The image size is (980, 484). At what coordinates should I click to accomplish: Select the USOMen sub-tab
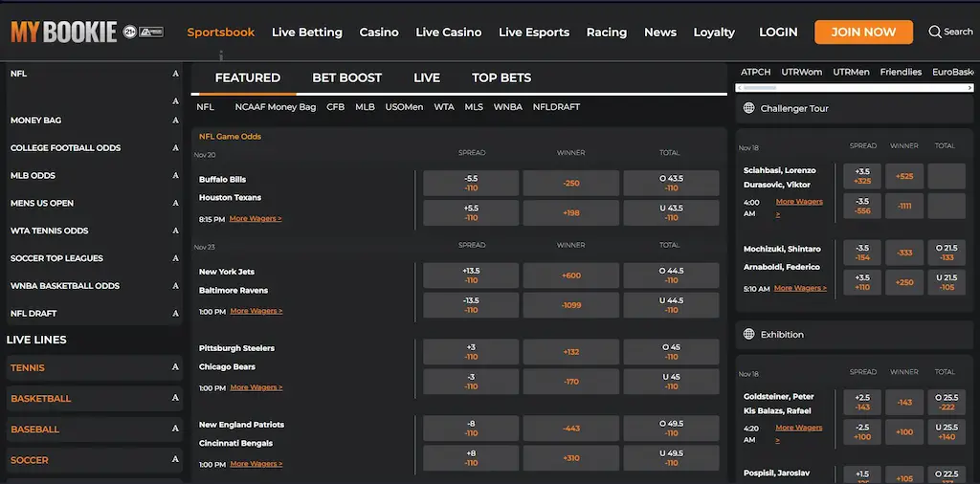[x=404, y=107]
